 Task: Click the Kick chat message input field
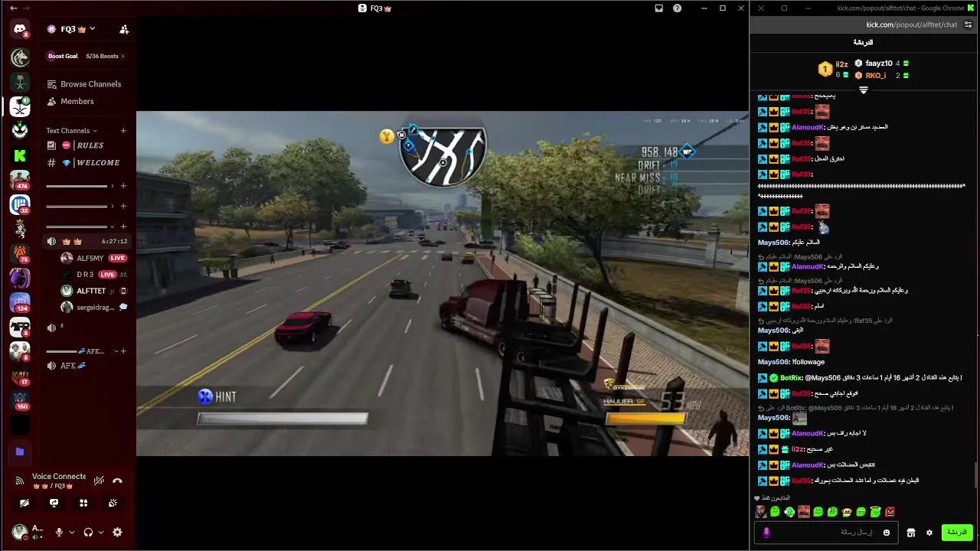click(825, 532)
